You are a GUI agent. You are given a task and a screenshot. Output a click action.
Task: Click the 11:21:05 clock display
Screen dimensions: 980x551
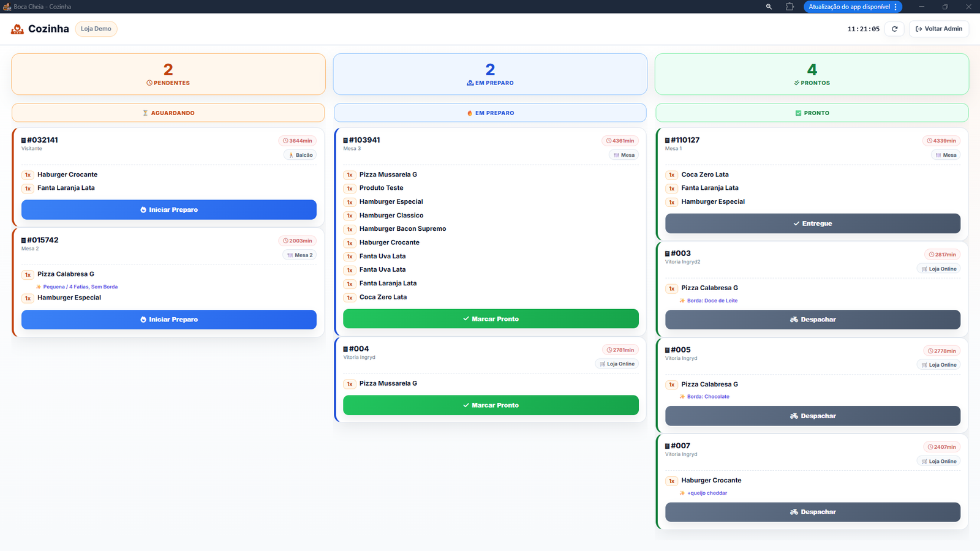[x=864, y=29]
